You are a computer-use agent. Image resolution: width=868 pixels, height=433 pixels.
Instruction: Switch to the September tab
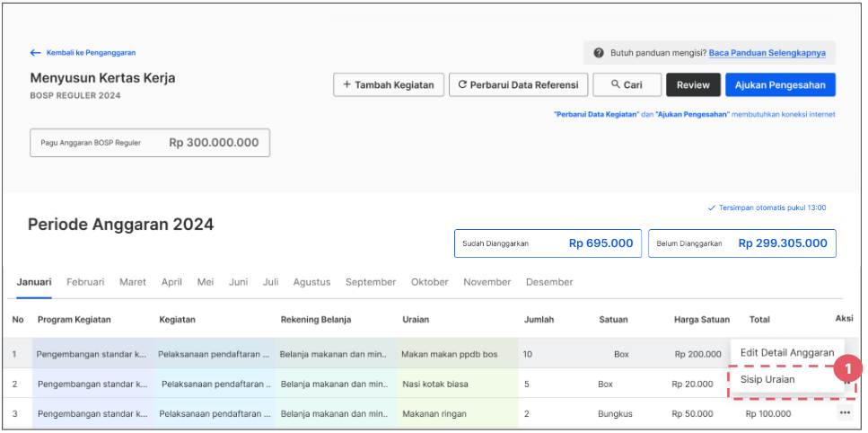pos(371,282)
